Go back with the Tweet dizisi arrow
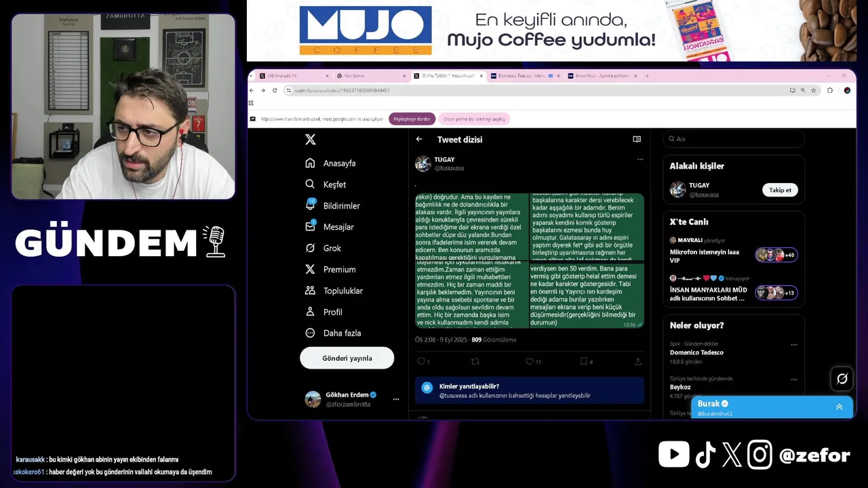Viewport: 868px width, 488px height. coord(419,139)
